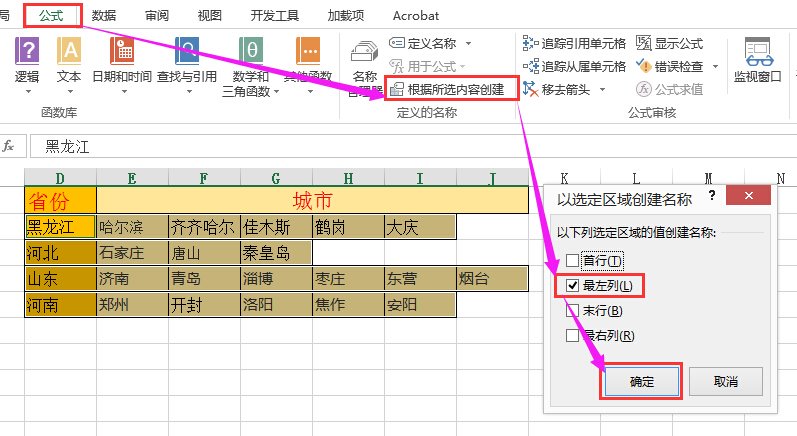Open the Date & Time (日期和时间) functions icon
Viewport: 797px width, 436px height.
coord(122,51)
